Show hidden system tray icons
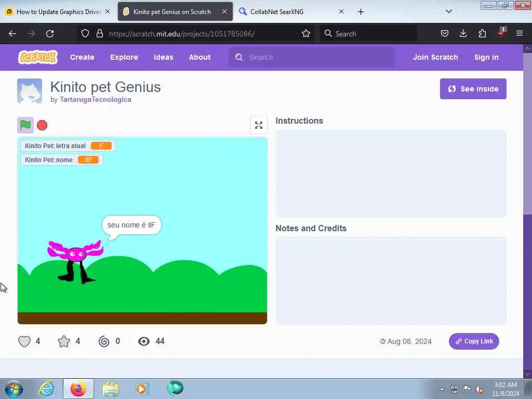The width and height of the screenshot is (532, 399). coord(442,389)
